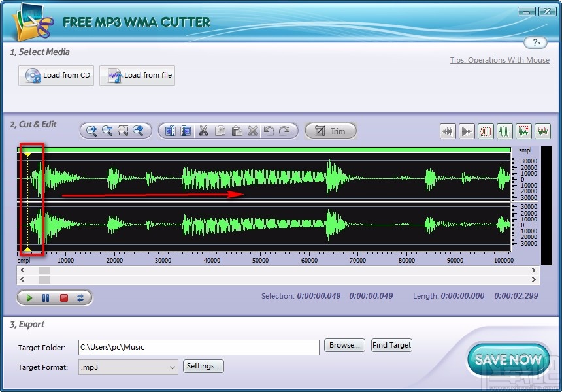The image size is (562, 392).
Task: Click the Load from file button
Action: tap(137, 75)
